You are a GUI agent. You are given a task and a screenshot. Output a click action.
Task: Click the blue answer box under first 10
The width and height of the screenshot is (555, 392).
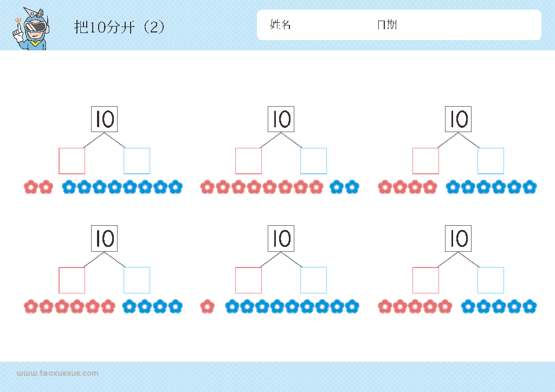click(137, 161)
